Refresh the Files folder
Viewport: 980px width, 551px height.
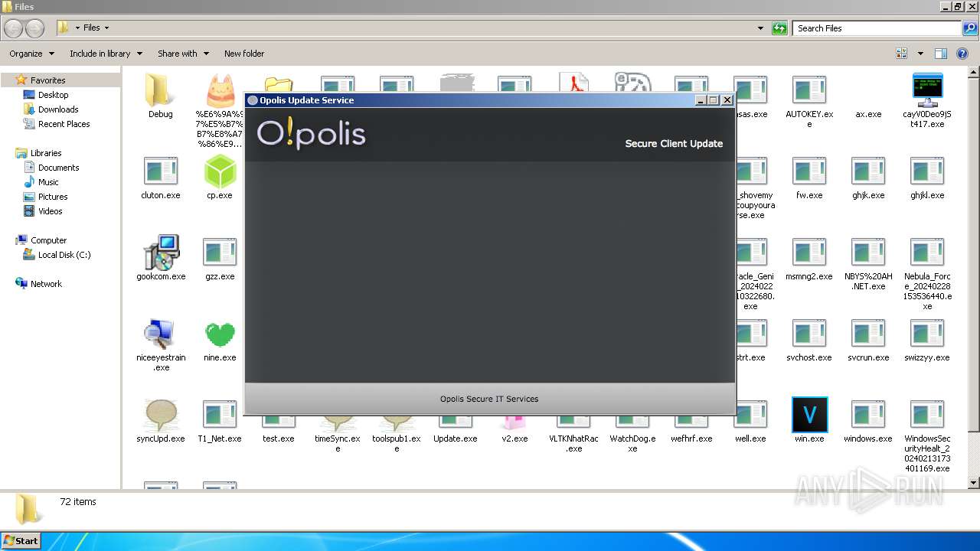click(x=779, y=28)
